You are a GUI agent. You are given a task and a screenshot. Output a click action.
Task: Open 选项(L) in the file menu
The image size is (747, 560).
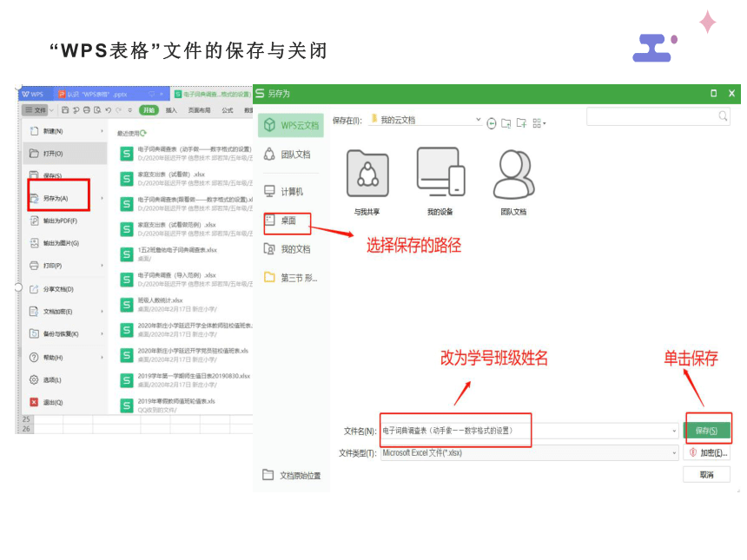pos(65,380)
